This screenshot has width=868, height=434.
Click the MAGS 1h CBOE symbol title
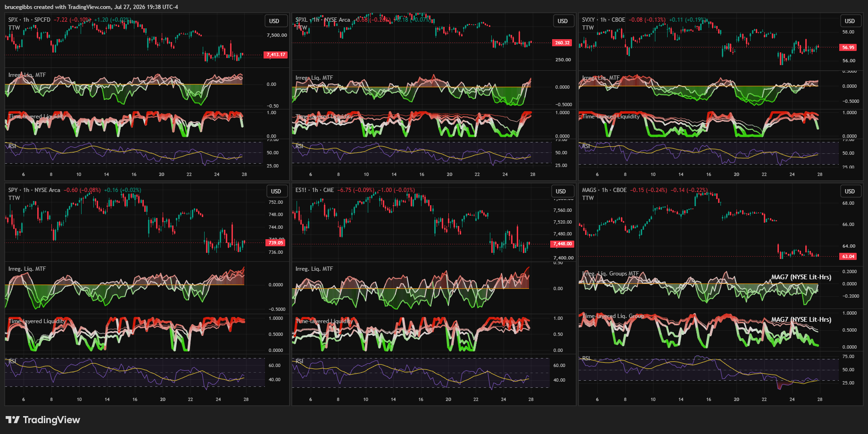604,190
